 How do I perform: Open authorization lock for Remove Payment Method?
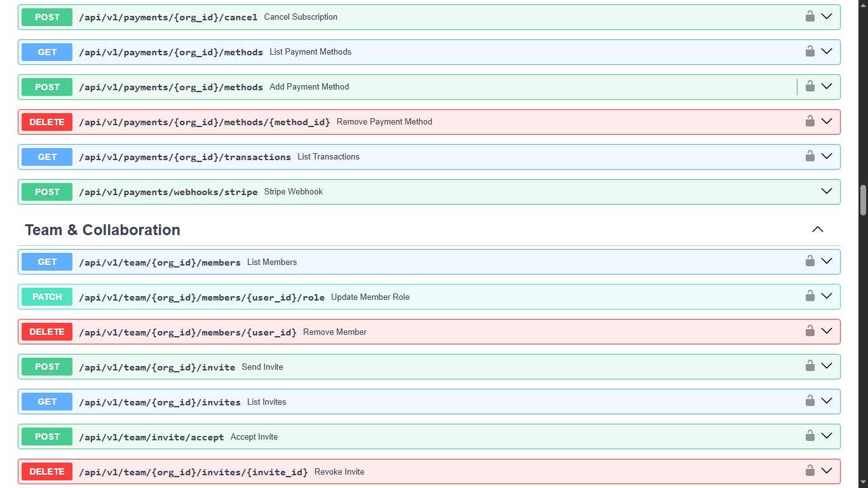(x=810, y=121)
